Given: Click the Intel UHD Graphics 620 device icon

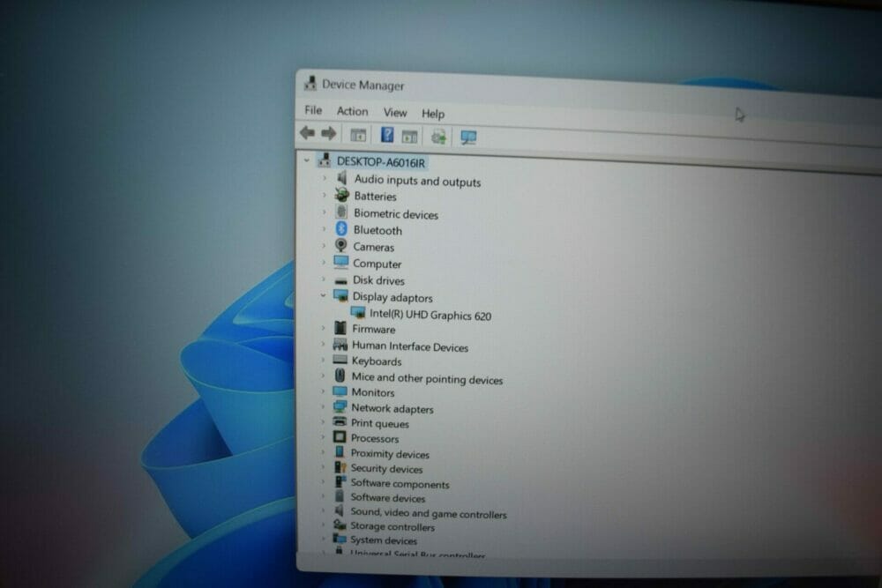Looking at the screenshot, I should (x=358, y=313).
